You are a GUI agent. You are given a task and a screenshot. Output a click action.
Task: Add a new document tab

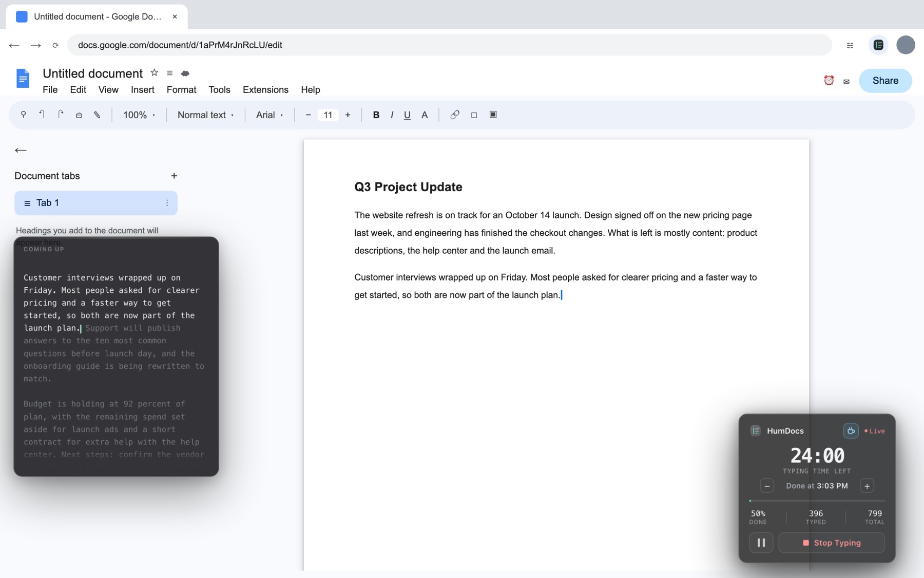click(174, 176)
